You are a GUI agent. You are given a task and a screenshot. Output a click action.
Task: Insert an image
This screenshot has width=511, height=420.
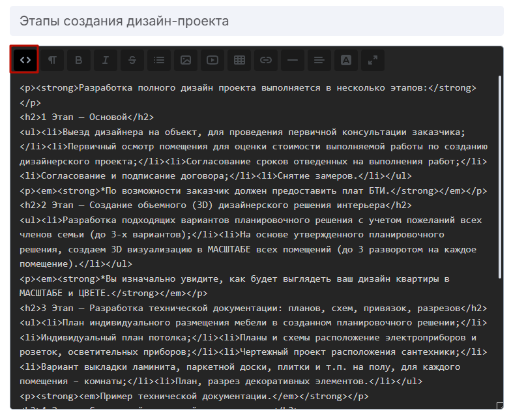pyautogui.click(x=186, y=60)
